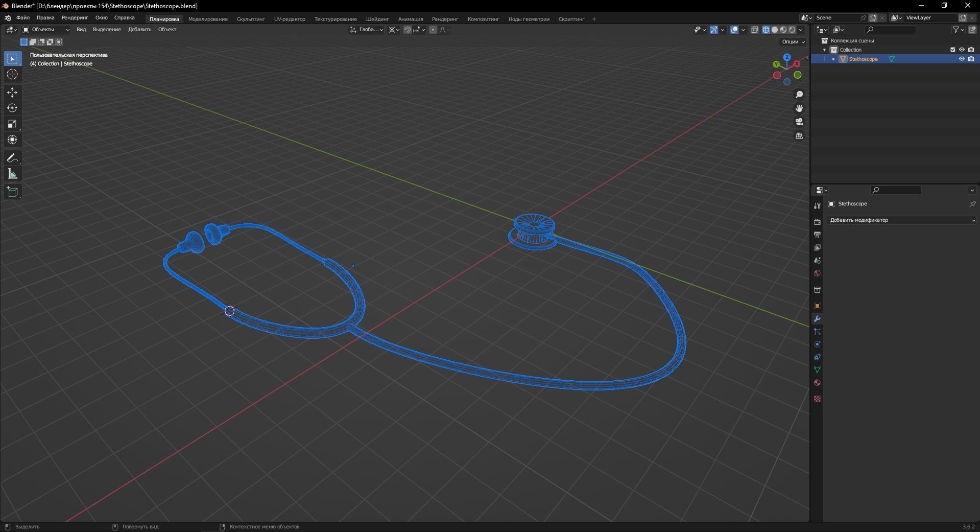
Task: Choose the Measure ruler tool
Action: pos(12,174)
